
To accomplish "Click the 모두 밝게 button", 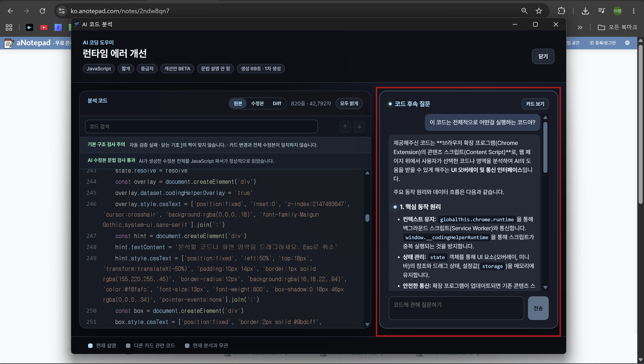I will tap(349, 103).
